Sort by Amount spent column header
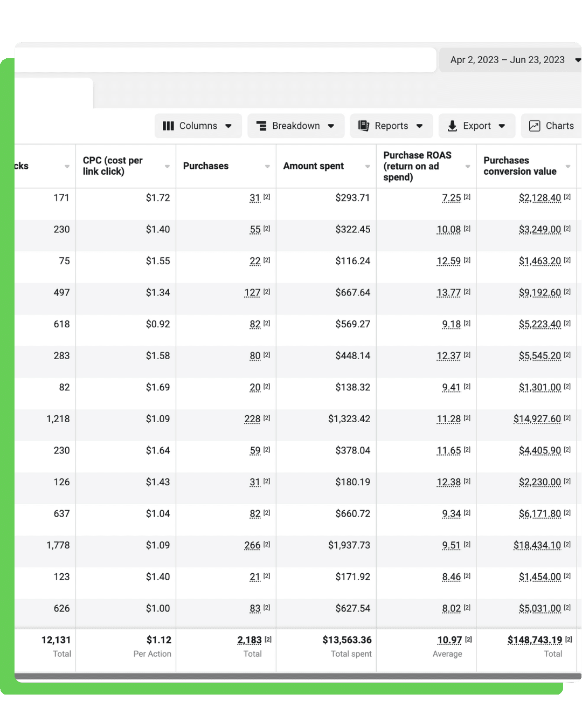 (x=314, y=166)
